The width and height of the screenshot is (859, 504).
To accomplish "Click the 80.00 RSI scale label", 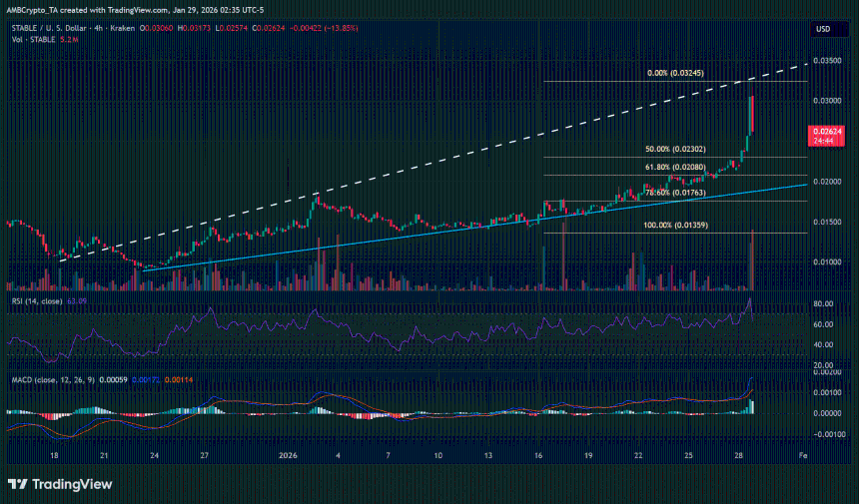I will [824, 303].
